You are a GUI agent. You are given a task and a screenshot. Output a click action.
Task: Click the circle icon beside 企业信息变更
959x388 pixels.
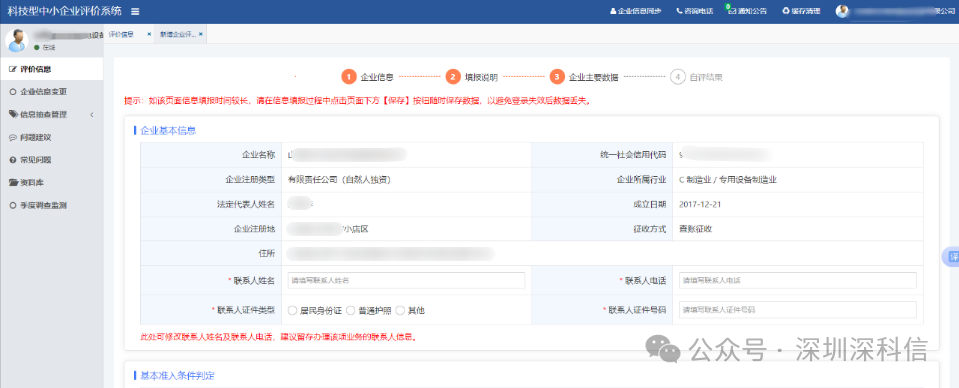pyautogui.click(x=13, y=92)
